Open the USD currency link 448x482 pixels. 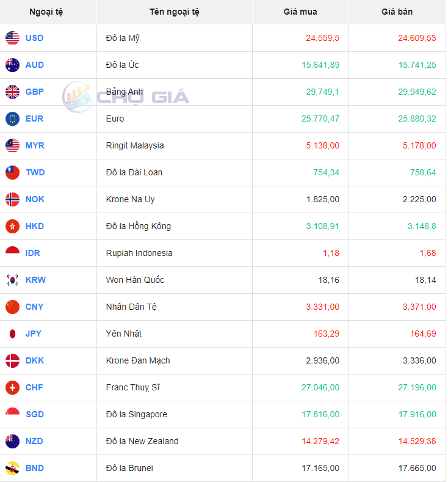coord(34,38)
